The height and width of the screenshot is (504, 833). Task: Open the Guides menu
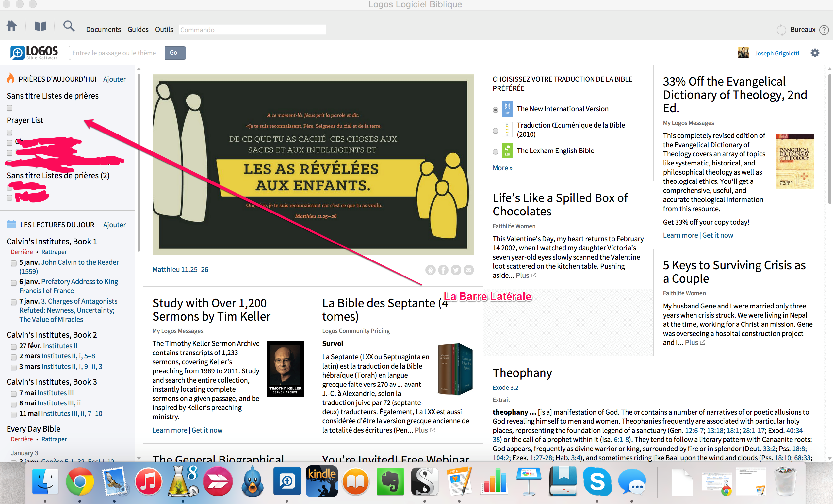pos(138,30)
